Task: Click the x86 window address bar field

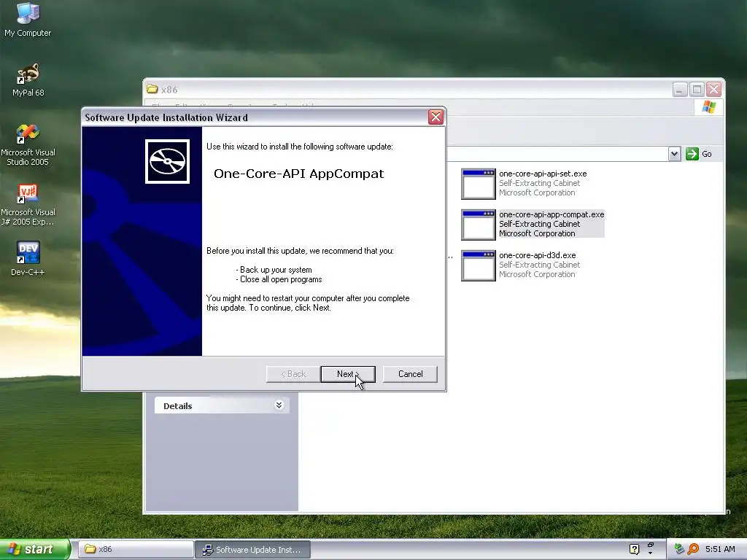Action: tap(557, 154)
